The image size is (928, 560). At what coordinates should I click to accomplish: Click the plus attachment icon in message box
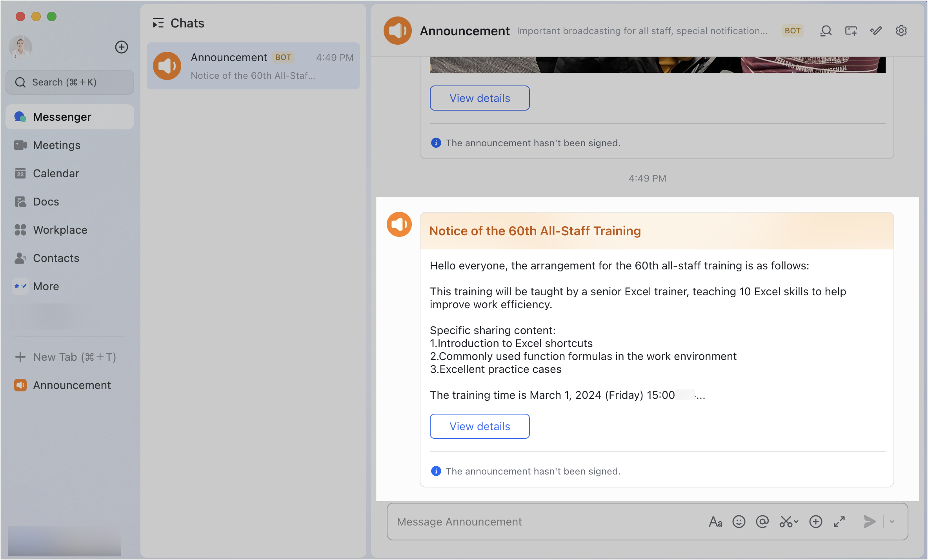[815, 522]
